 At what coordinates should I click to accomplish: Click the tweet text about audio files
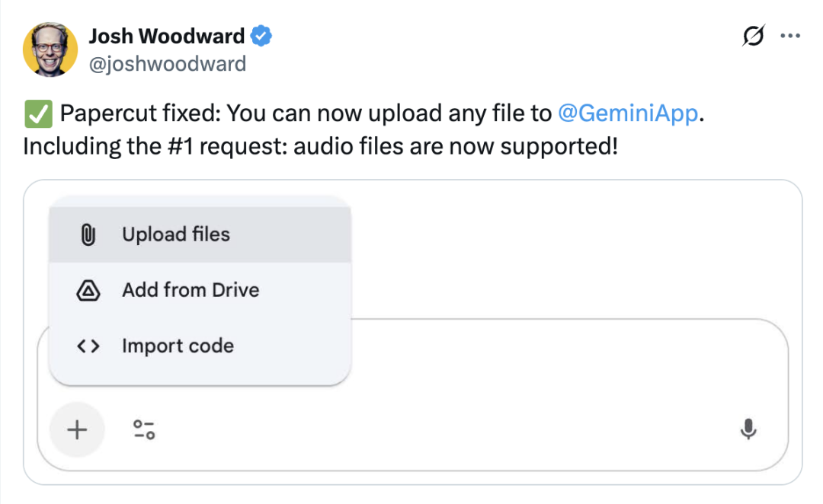pos(321,146)
